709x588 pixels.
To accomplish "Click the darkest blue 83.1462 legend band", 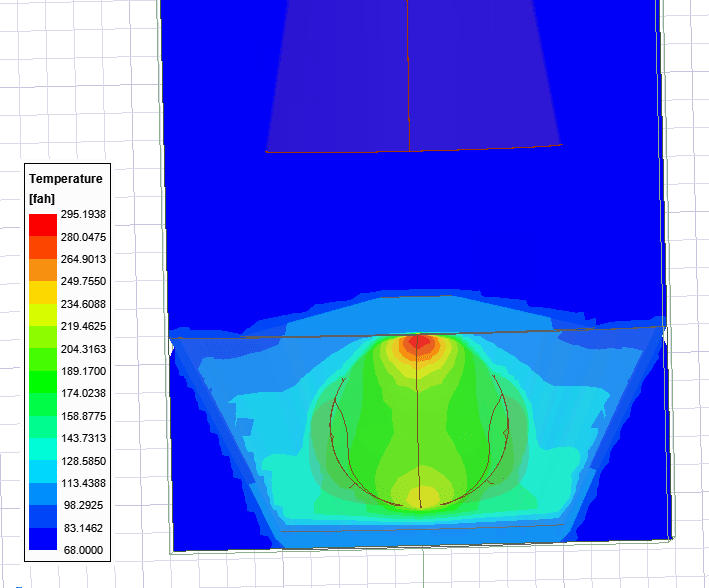I will click(x=43, y=539).
